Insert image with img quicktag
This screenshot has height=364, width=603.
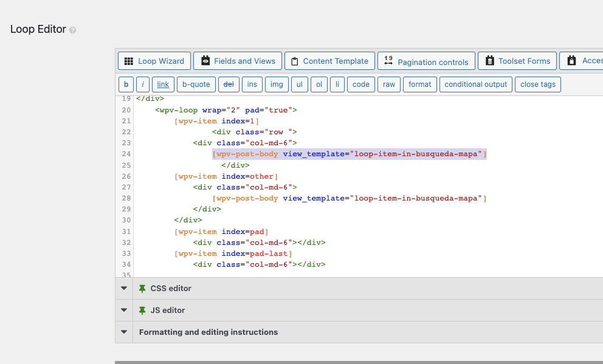(277, 84)
